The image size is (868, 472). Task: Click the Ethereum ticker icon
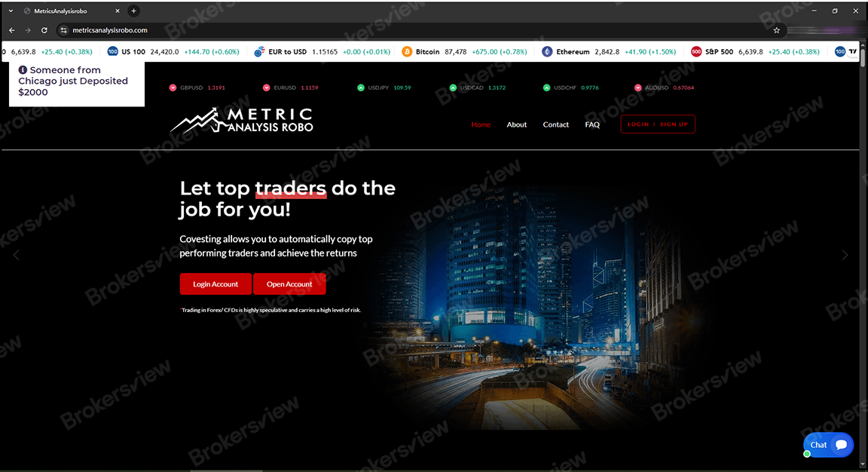pos(547,51)
